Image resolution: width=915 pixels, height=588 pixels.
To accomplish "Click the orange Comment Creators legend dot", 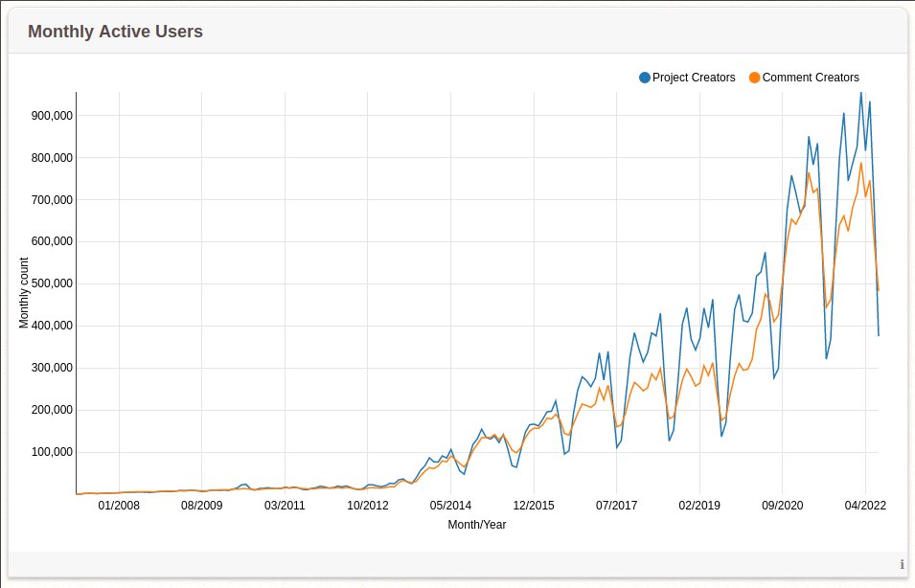I will 755,78.
